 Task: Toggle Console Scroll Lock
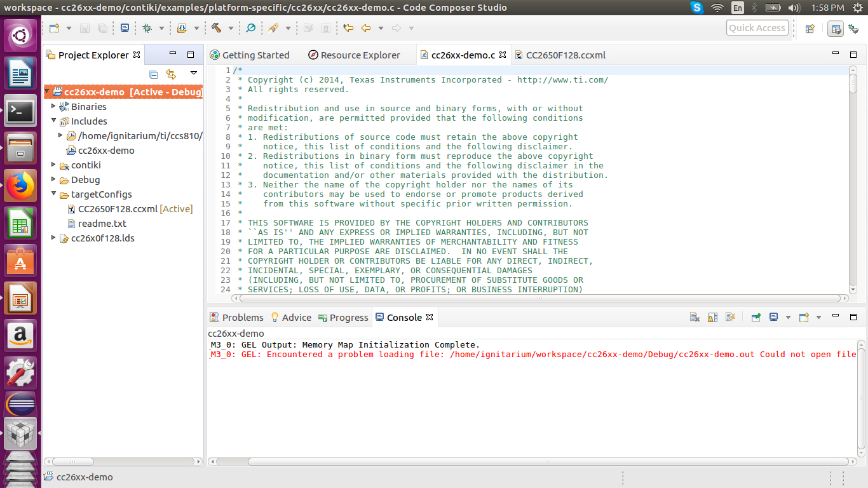coord(712,317)
